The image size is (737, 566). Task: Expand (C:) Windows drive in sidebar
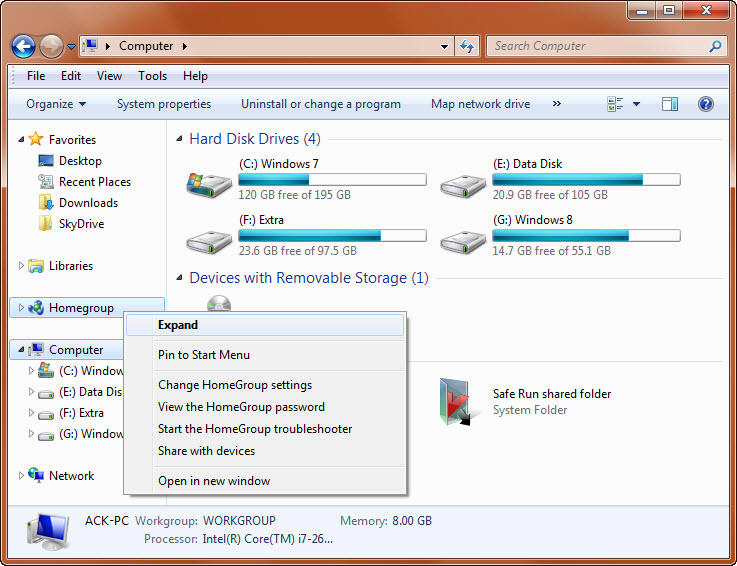[31, 370]
